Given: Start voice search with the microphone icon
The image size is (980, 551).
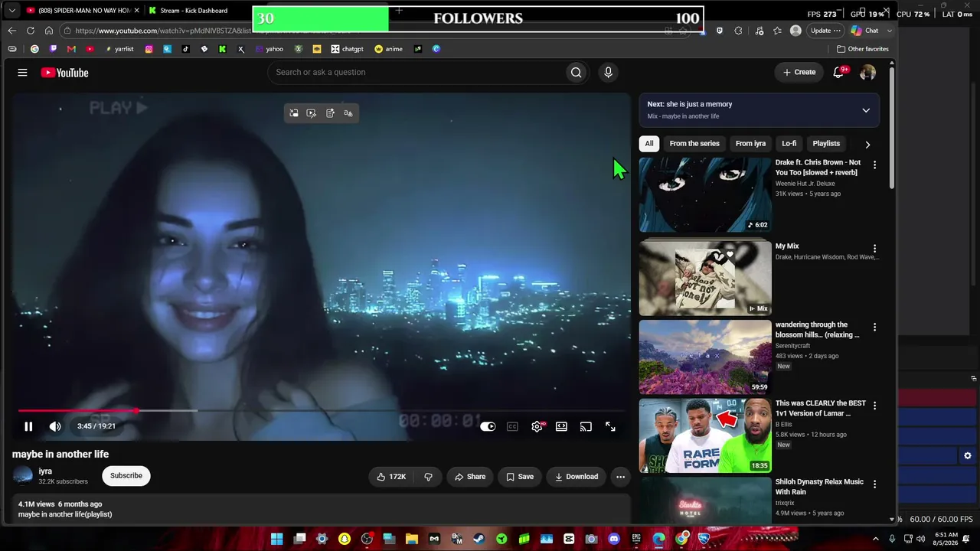Looking at the screenshot, I should click(x=608, y=73).
